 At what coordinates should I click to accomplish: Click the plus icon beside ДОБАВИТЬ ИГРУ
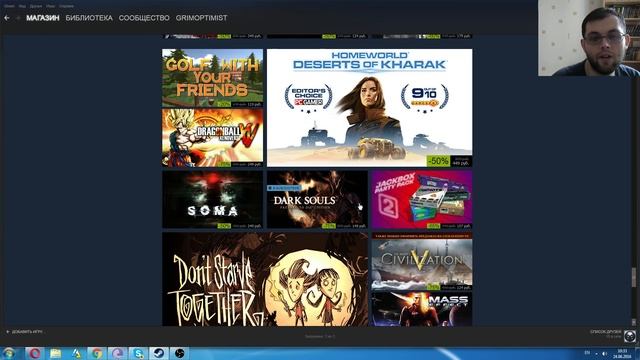point(7,332)
